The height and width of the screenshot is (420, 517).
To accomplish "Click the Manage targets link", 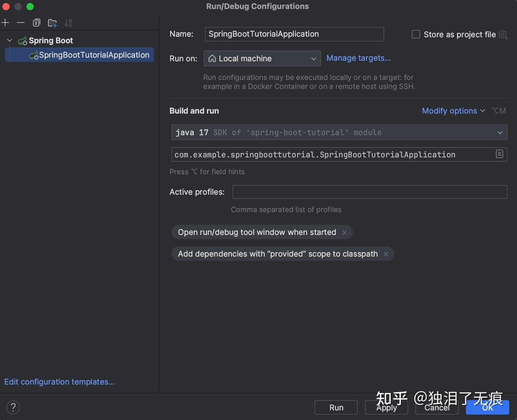I will tap(358, 58).
